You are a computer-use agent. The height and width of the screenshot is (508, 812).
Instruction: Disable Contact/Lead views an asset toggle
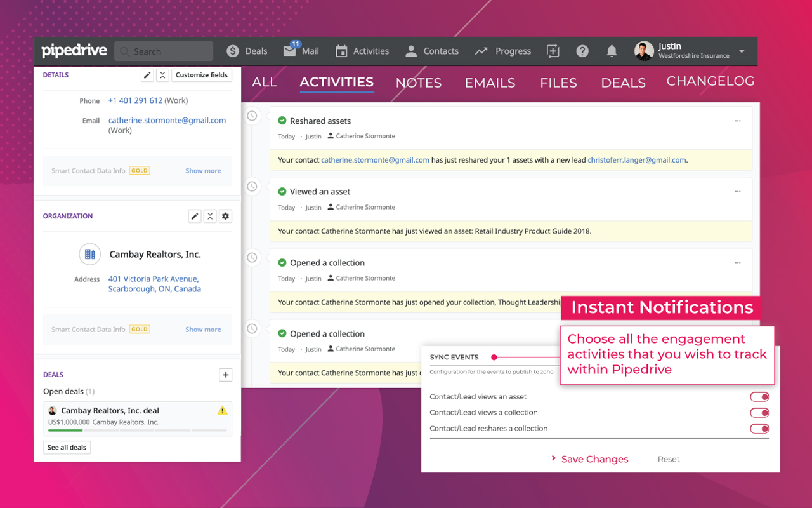(759, 396)
